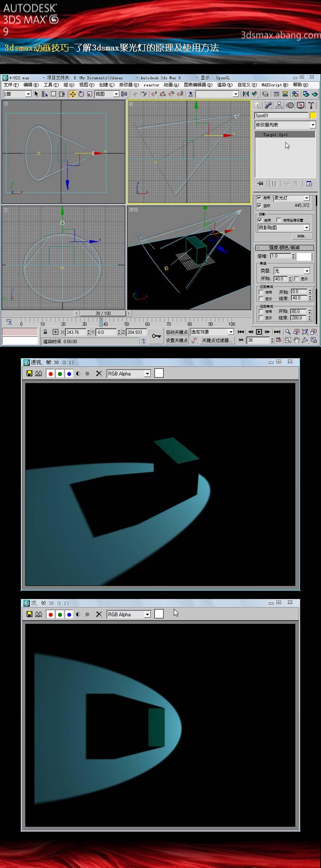
Task: Uncheck shadows 启用 checkbox
Action: tap(260, 220)
